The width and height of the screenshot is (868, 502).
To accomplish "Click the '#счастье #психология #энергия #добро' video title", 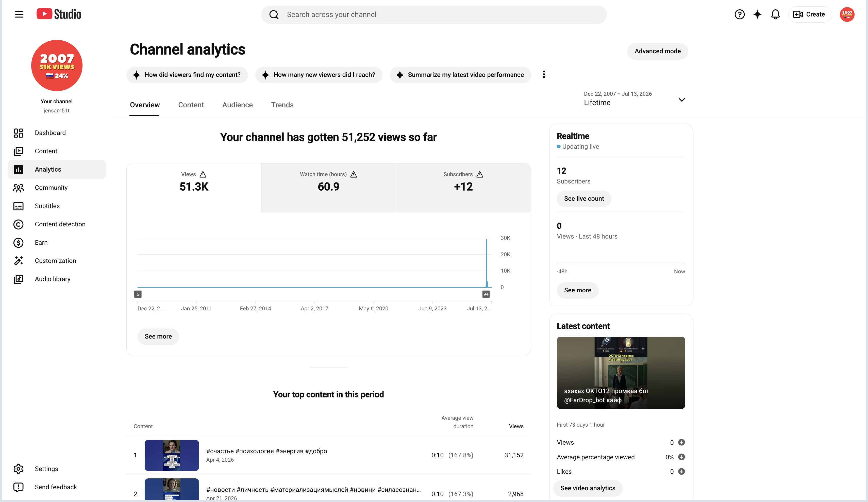I will point(266,451).
